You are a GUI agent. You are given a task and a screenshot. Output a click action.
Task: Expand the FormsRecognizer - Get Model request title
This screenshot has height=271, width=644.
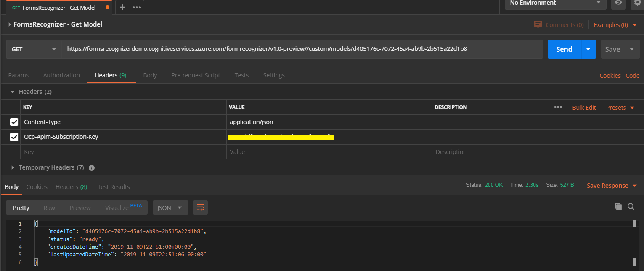point(55,24)
